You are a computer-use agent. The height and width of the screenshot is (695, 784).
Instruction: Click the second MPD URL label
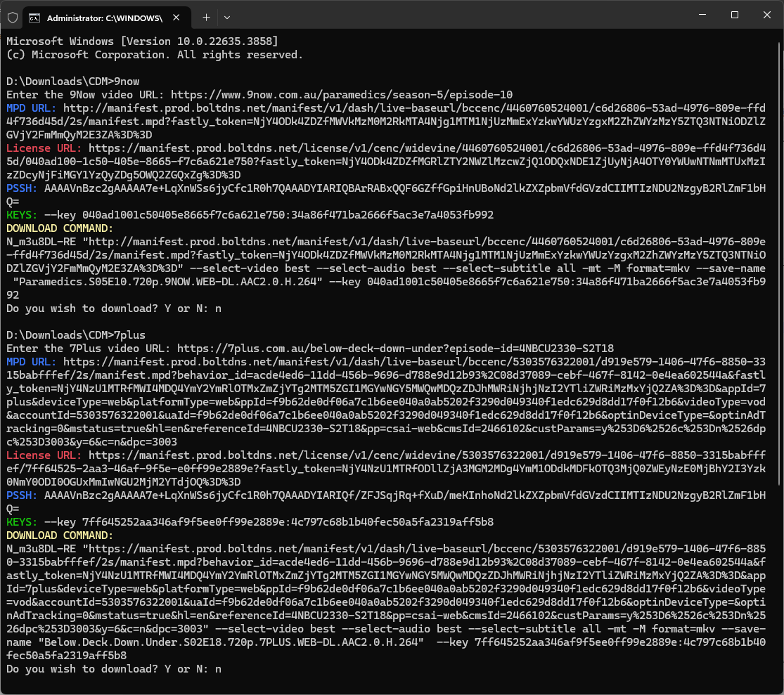[x=32, y=362]
